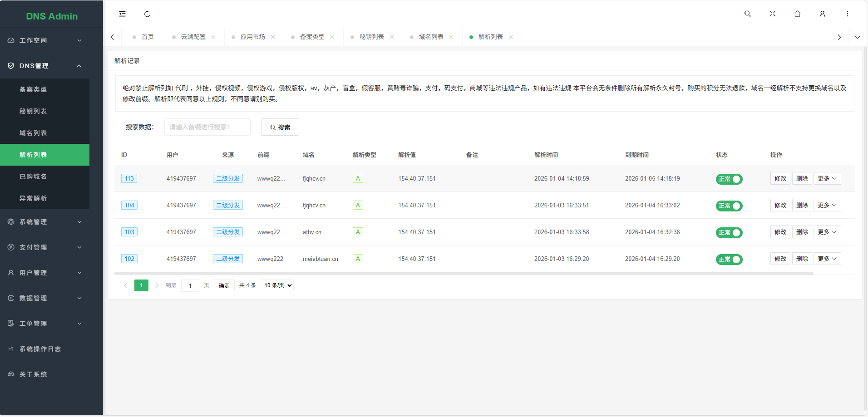Toggle status switch for record 102
The image size is (868, 417).
729,260
